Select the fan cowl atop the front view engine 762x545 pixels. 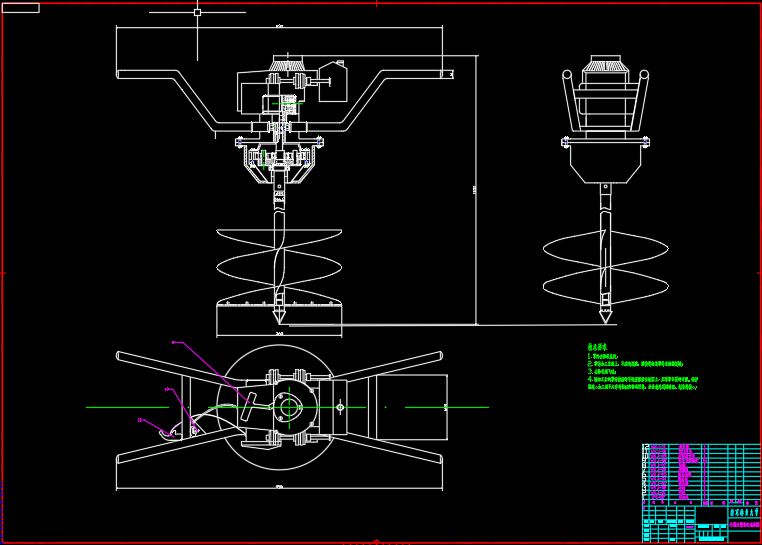click(288, 63)
